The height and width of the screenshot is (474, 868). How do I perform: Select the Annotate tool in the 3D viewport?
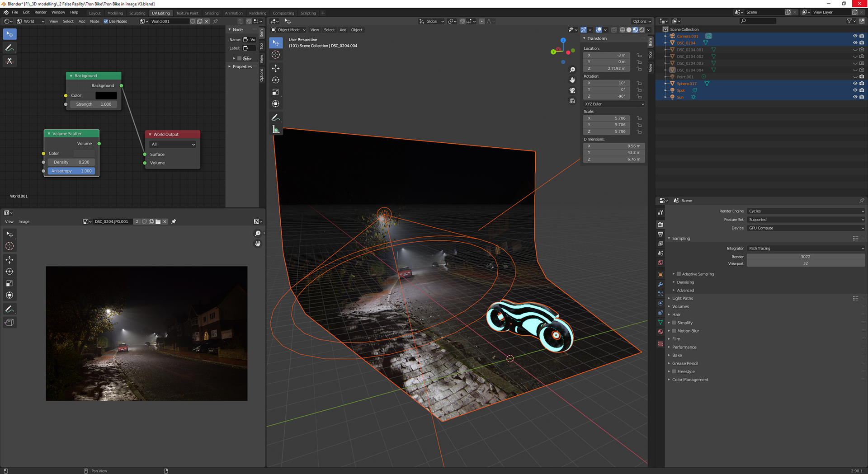(275, 117)
